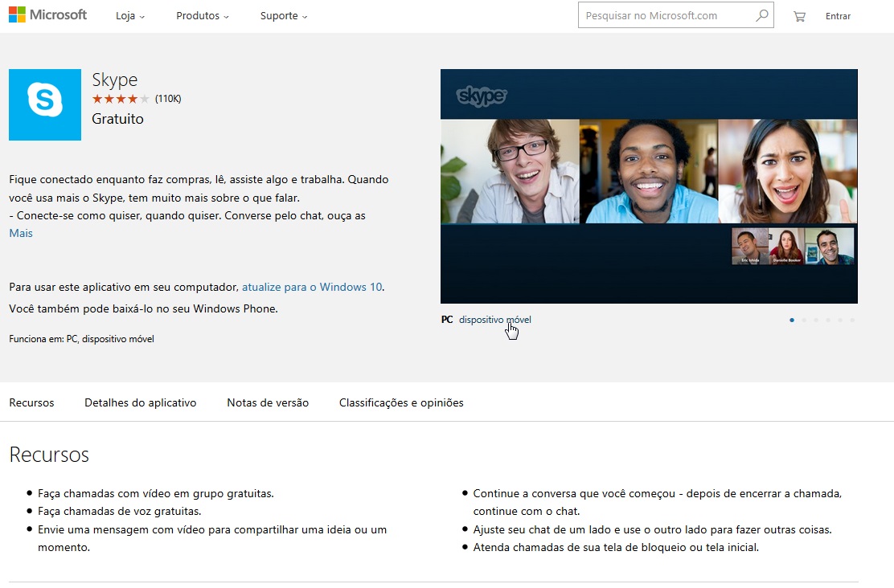Click 'Você também pode baixá-lo no seu Windows Phone.'
894x588 pixels.
tap(144, 308)
